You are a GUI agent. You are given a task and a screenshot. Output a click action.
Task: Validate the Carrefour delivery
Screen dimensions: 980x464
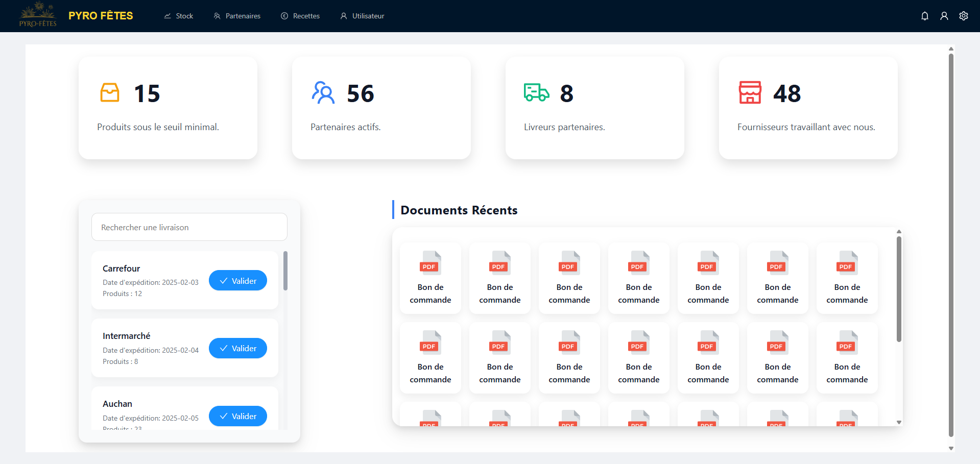pos(237,281)
